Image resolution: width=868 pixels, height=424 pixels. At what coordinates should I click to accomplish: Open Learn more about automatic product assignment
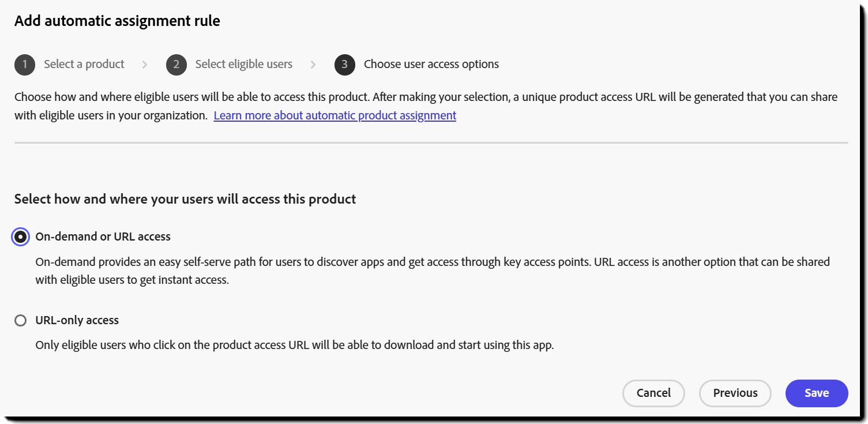(x=335, y=115)
